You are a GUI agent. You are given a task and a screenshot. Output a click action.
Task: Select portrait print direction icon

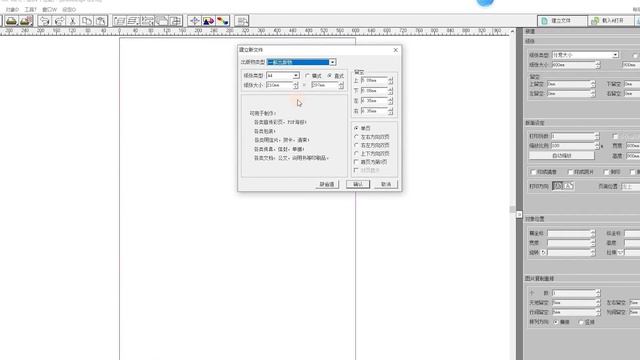[x=558, y=186]
